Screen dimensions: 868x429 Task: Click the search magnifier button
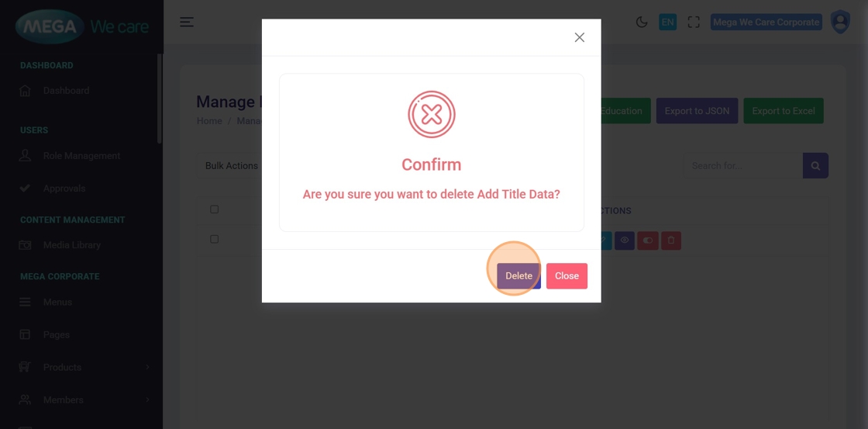(x=815, y=166)
